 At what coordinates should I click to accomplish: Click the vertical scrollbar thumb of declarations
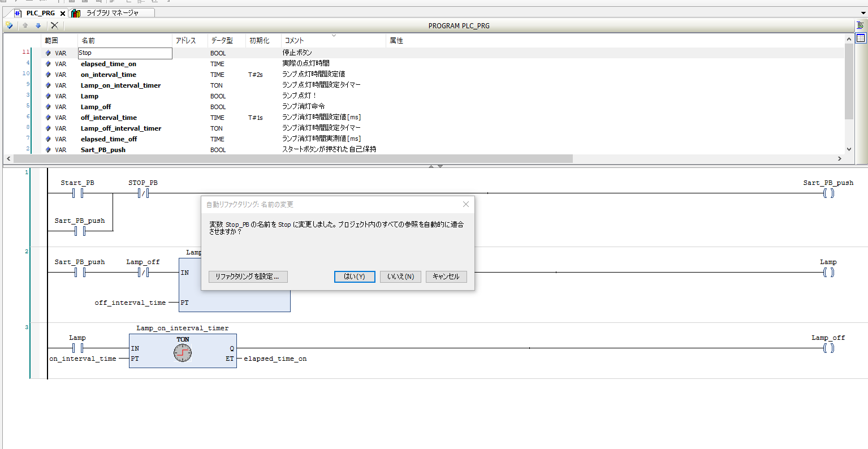pyautogui.click(x=849, y=82)
